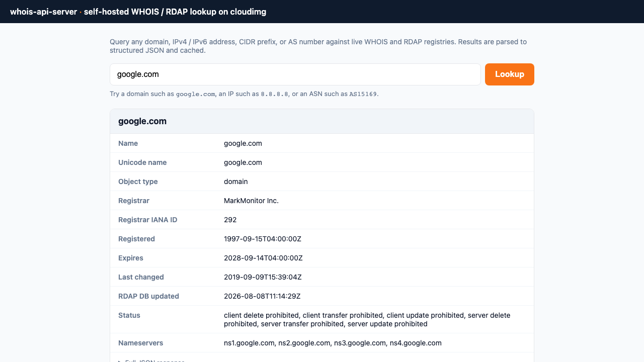
Task: Click the bold google.com result card heading
Action: pos(142,121)
